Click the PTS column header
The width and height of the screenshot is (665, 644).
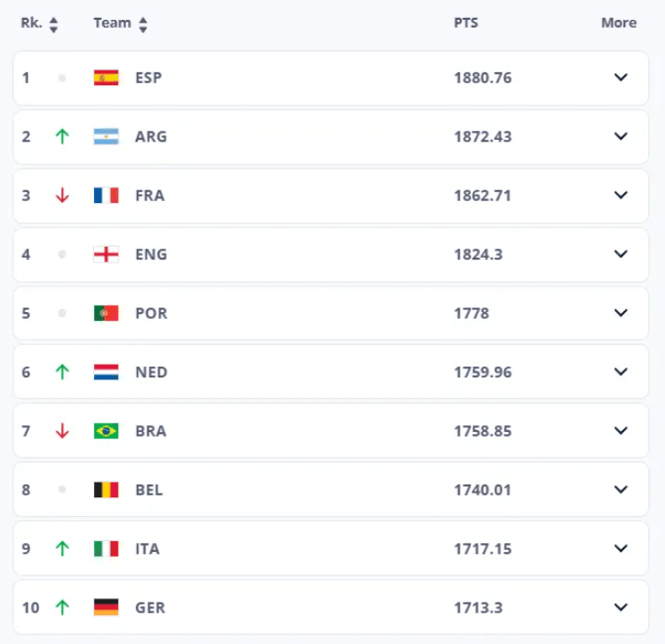point(466,23)
